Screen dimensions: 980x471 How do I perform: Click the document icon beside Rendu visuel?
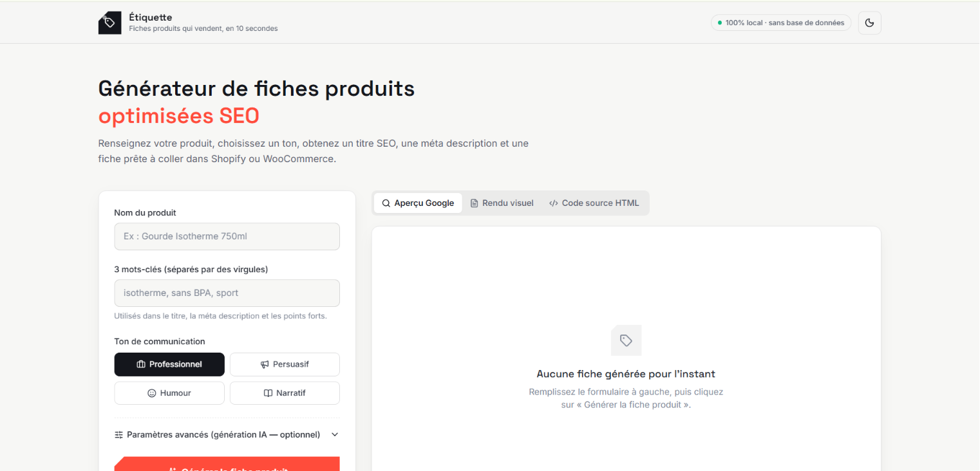click(475, 203)
